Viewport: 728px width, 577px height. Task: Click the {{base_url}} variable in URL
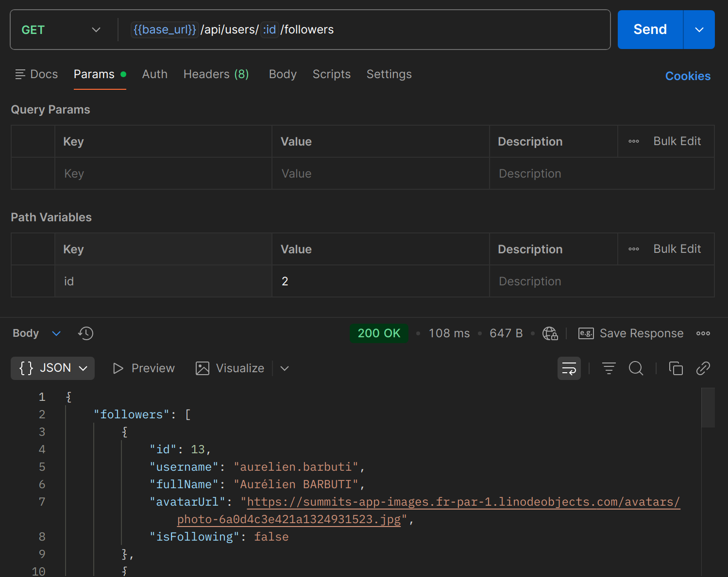(165, 30)
